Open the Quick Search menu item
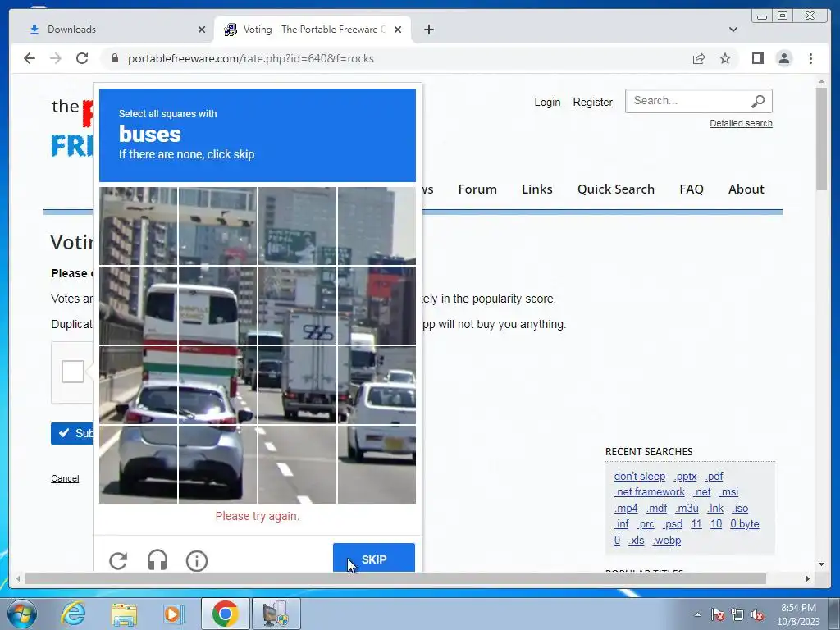Viewport: 840px width, 630px height. pos(615,189)
